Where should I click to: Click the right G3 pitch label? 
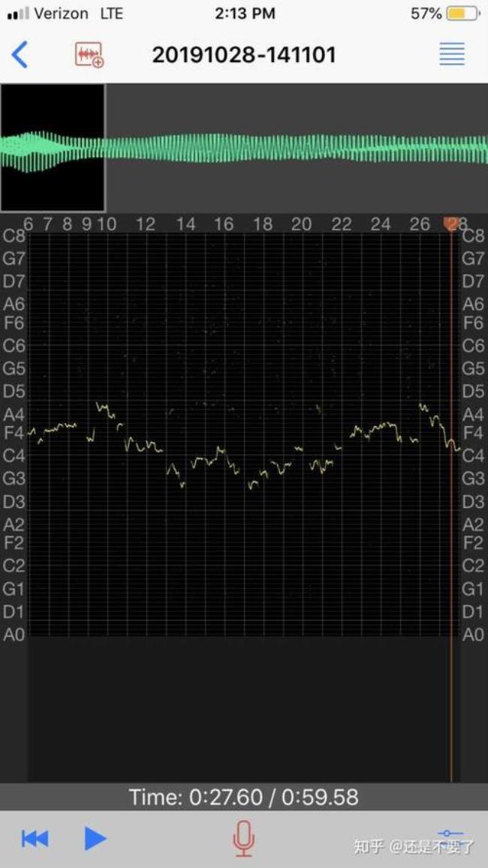click(x=473, y=478)
